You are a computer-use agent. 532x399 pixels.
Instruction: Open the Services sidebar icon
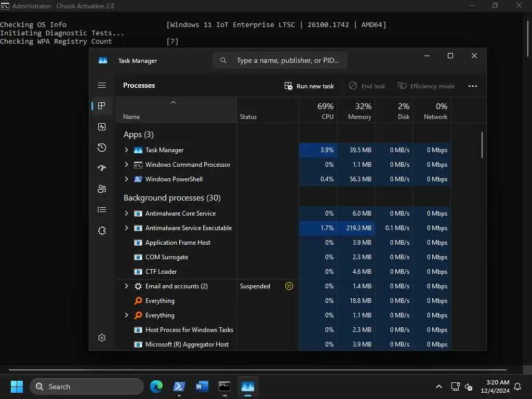coord(102,231)
